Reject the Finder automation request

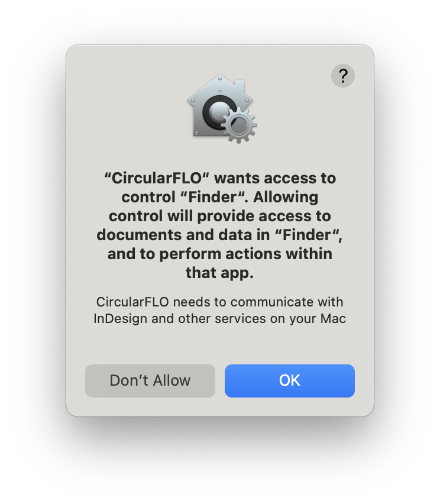(x=150, y=380)
